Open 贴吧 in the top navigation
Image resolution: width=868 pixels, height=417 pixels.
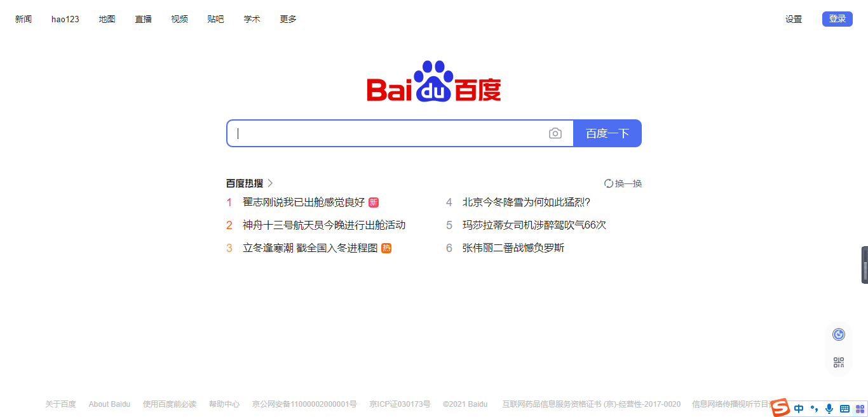[215, 19]
